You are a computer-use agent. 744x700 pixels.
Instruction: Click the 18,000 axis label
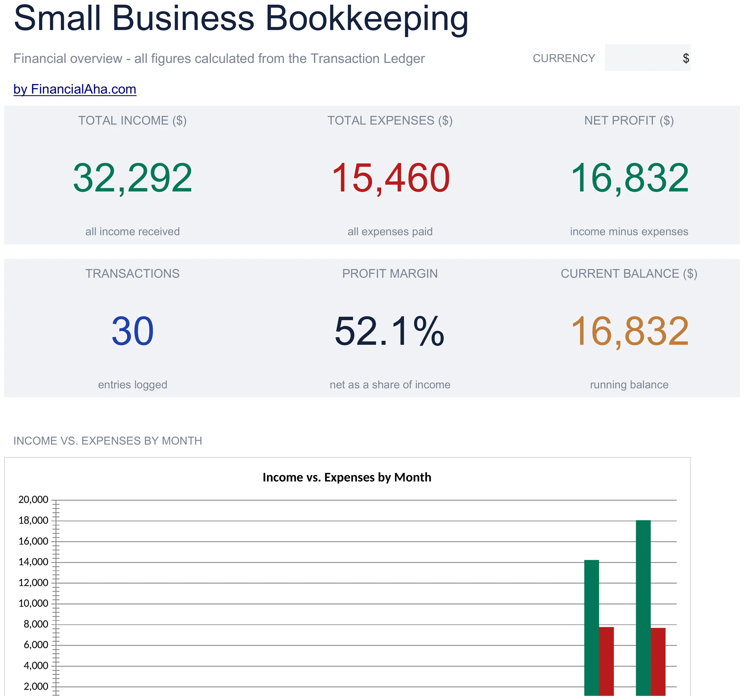(33, 520)
